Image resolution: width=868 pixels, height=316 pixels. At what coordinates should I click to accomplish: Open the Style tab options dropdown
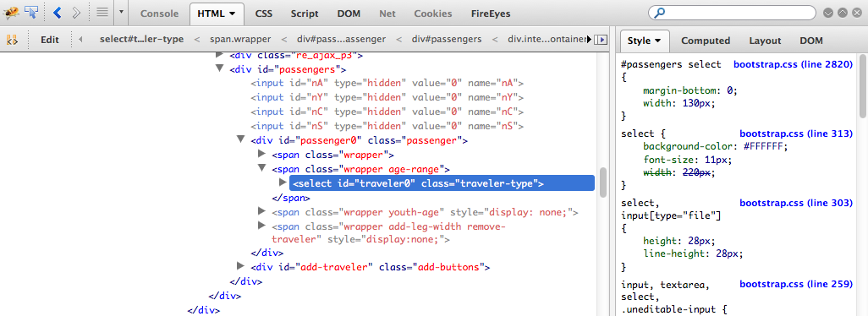[658, 41]
